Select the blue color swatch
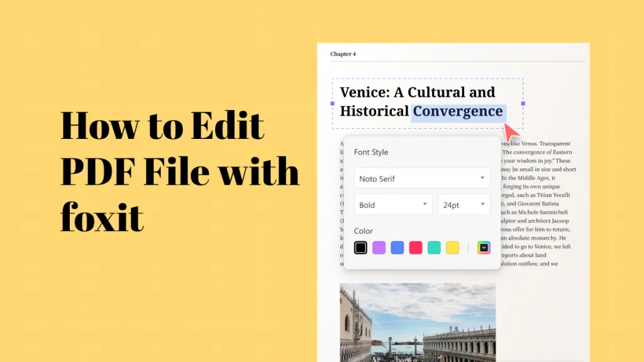The height and width of the screenshot is (362, 644). click(397, 248)
